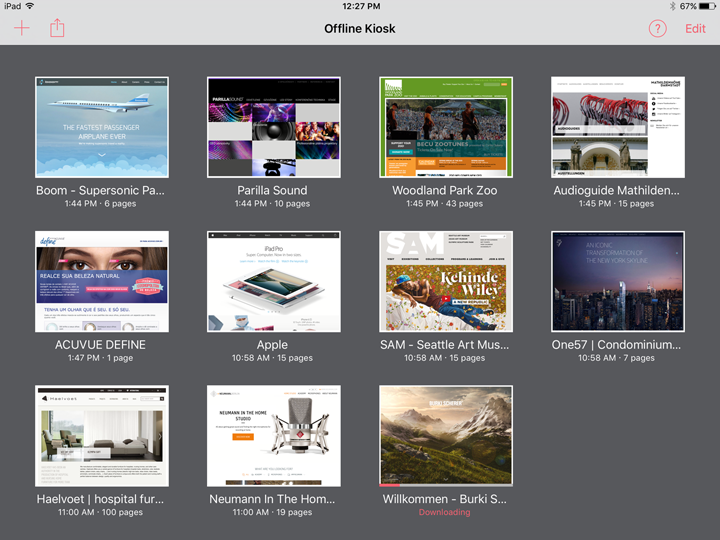
Task: Tap '11:00 AM · 100 pages' caption
Action: tap(100, 512)
